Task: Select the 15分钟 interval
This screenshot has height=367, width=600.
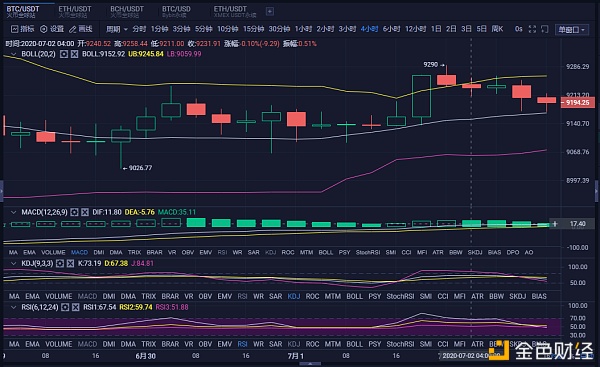Action: click(253, 29)
